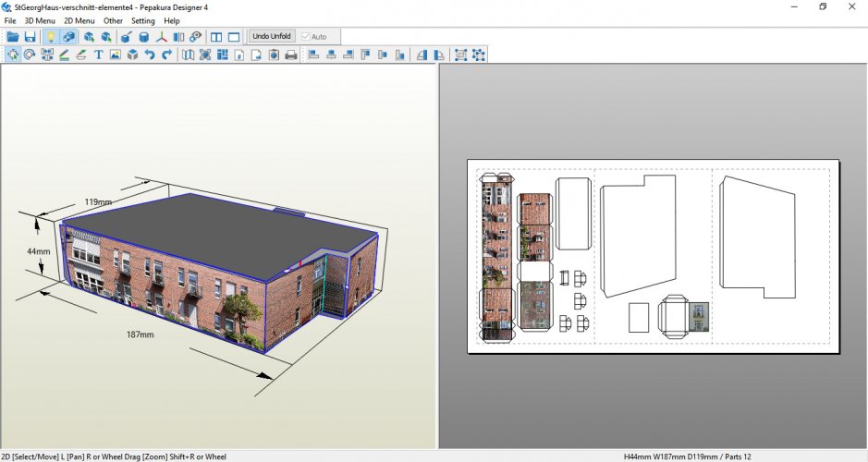Toggle the texture display button beside light bulb

click(68, 37)
